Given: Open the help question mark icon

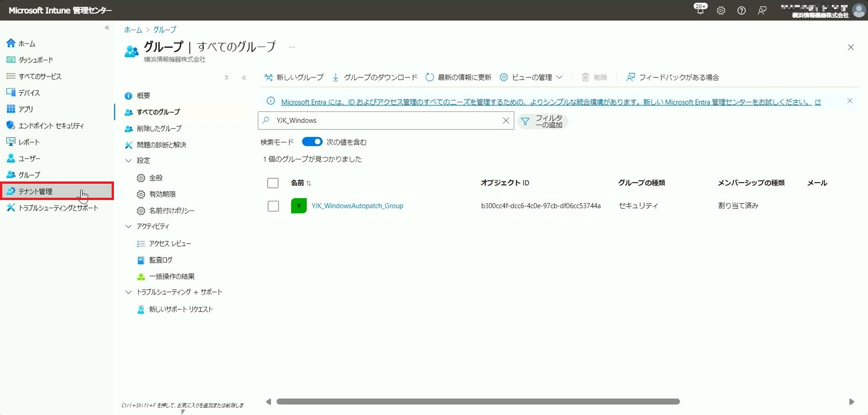Looking at the screenshot, I should point(741,10).
